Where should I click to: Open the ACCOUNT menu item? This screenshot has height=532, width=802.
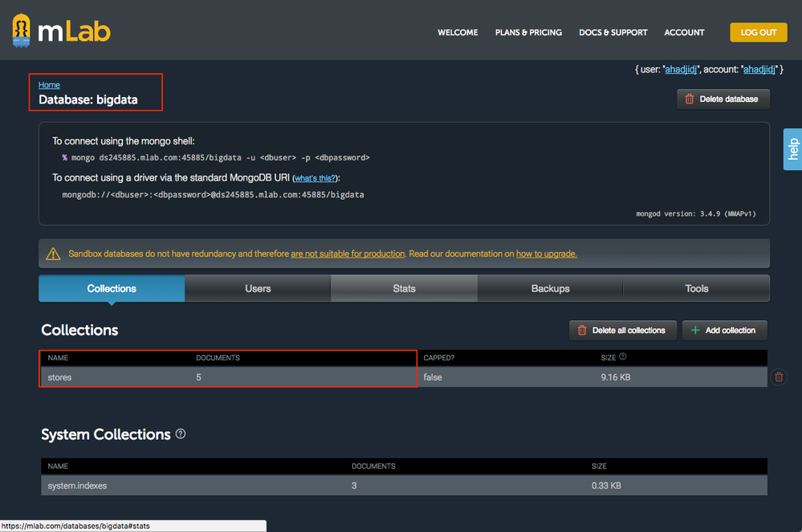click(x=684, y=32)
